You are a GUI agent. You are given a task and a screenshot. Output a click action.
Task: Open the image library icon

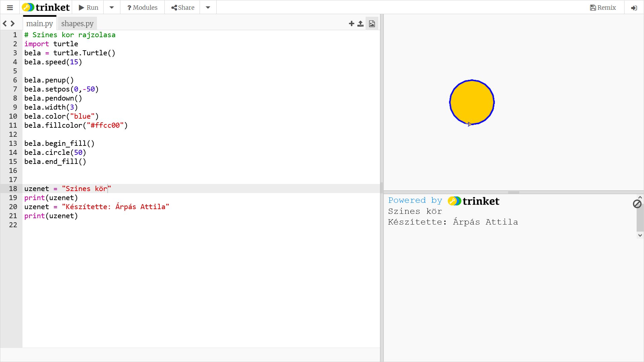click(372, 23)
